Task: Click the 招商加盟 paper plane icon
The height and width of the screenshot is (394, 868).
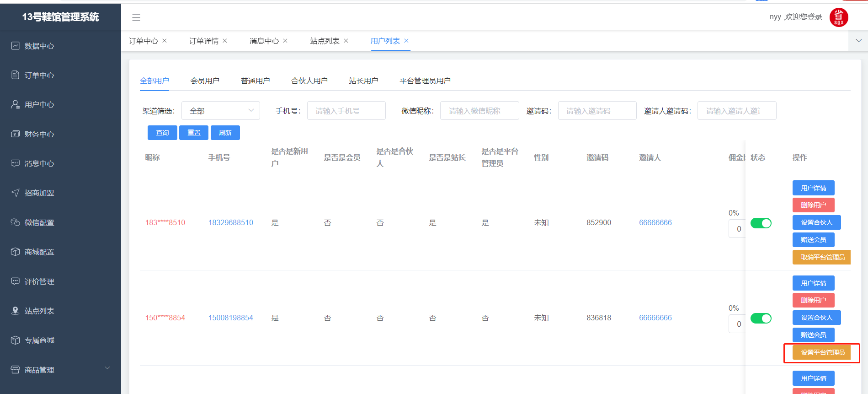Action: point(16,193)
